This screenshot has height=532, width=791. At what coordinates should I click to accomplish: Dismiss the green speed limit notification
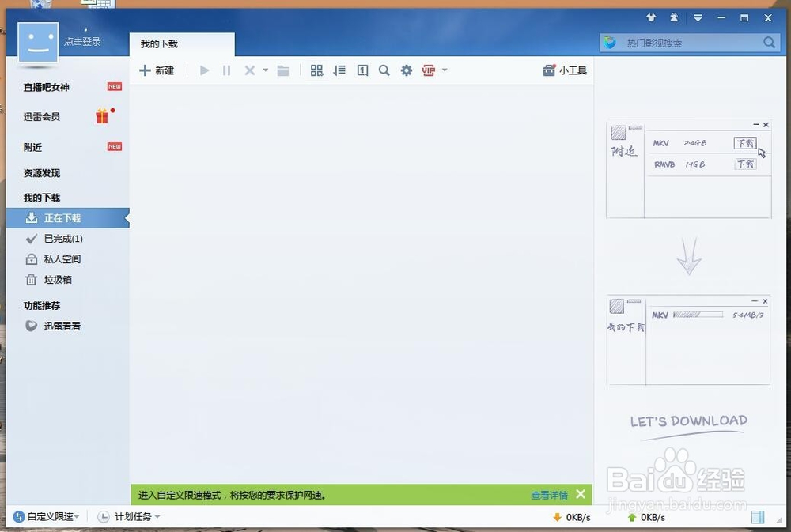point(581,494)
